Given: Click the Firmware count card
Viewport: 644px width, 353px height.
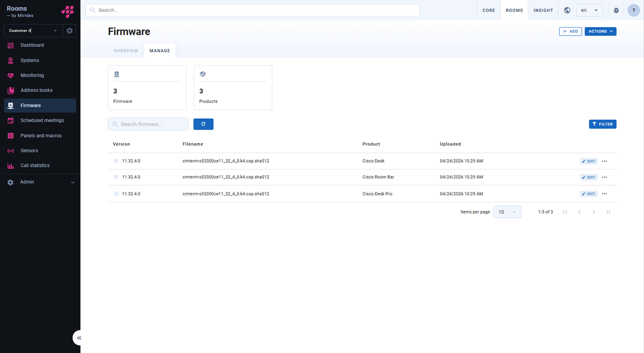Looking at the screenshot, I should pos(147,88).
